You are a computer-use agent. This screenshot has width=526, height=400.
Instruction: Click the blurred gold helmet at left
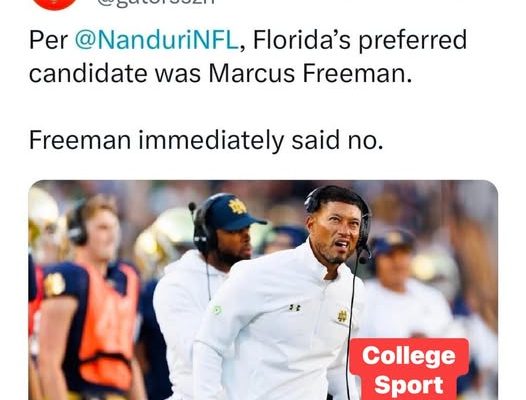click(x=42, y=215)
